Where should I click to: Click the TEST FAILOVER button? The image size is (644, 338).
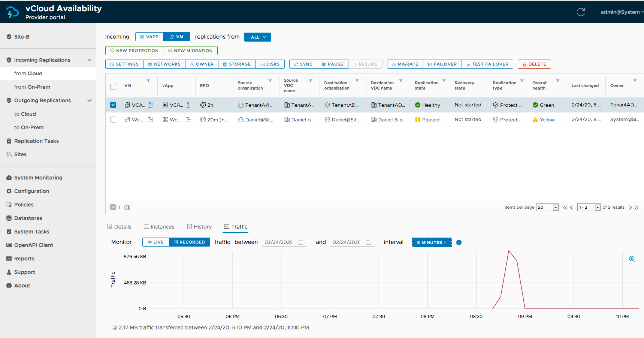click(487, 64)
